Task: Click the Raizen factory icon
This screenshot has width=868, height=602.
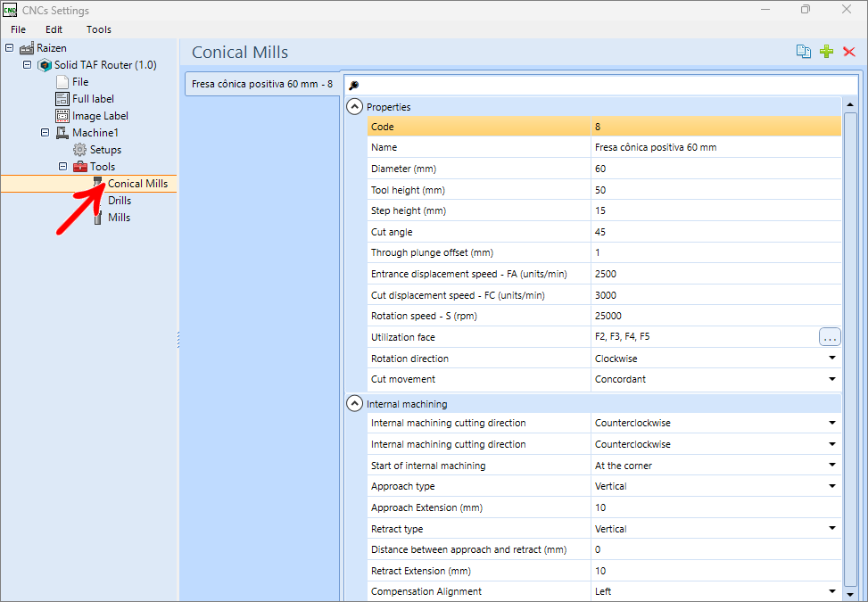Action: 27,48
